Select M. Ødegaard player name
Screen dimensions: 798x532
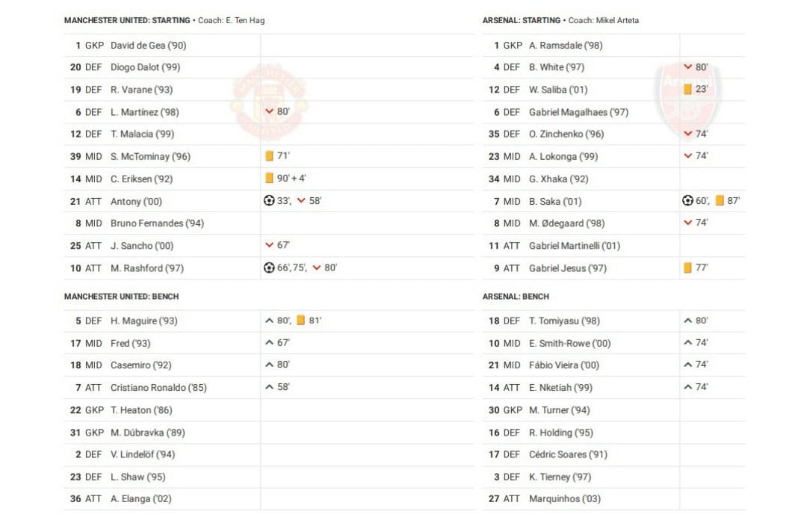566,223
